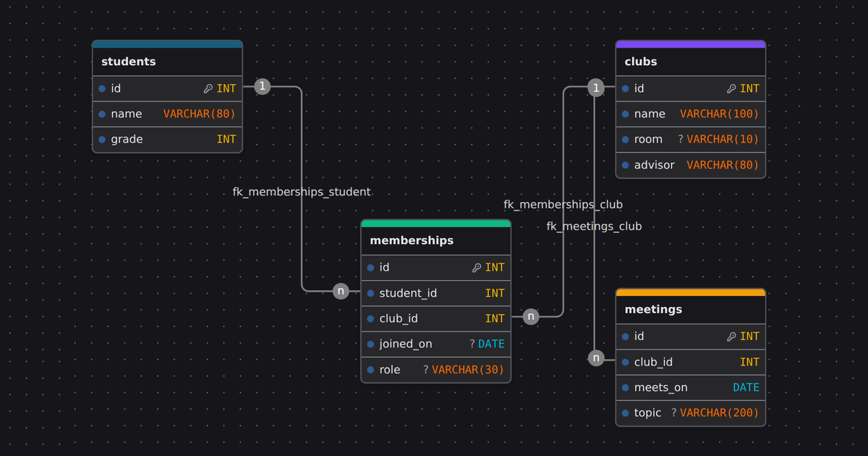The height and width of the screenshot is (456, 868).
Task: Click the VARCHAR(100) type of clubs name
Action: click(x=720, y=114)
